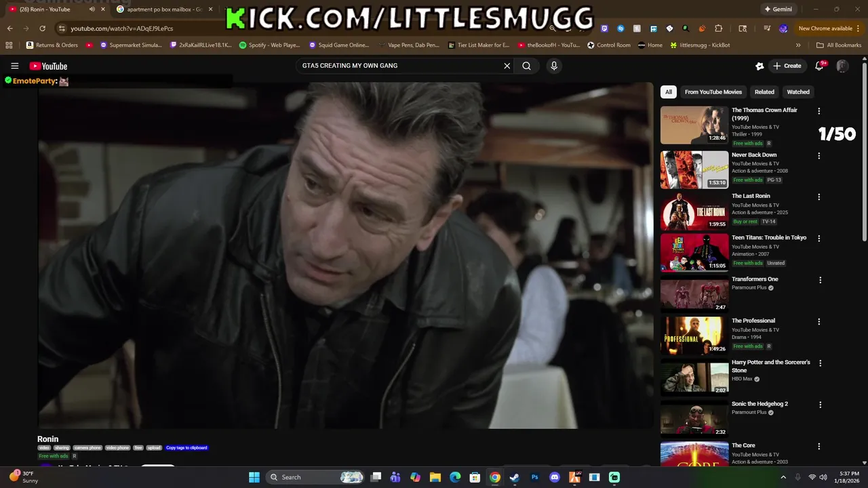This screenshot has height=488, width=868.
Task: Click the sparkle icon beside the Create button
Action: (759, 66)
